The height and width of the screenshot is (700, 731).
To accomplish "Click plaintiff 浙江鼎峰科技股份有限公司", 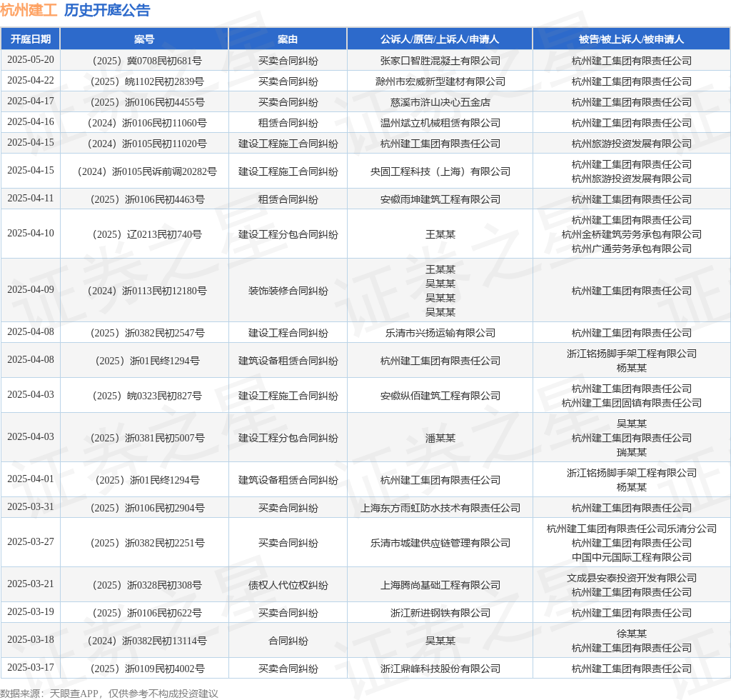I will click(440, 669).
